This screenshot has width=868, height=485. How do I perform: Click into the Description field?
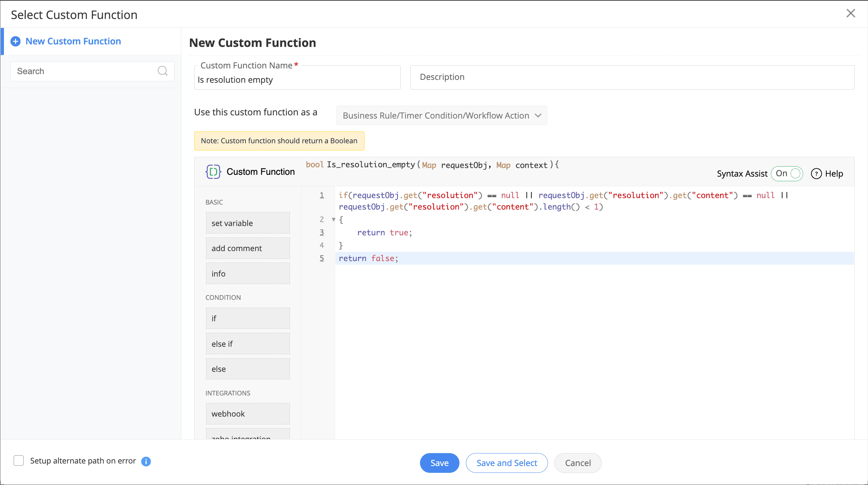click(632, 77)
